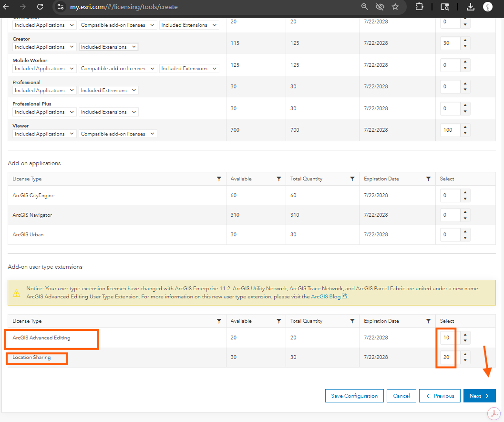This screenshot has width=504, height=422.
Task: Open the ArcGIS Blog link in the notice
Action: click(329, 296)
